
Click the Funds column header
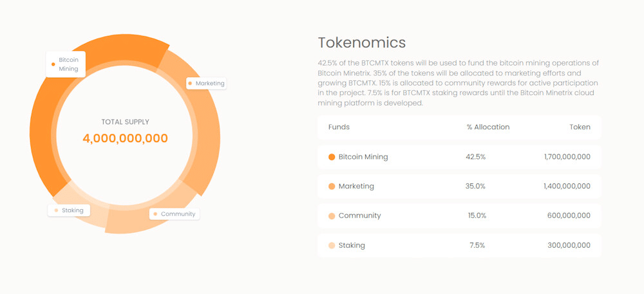point(339,127)
